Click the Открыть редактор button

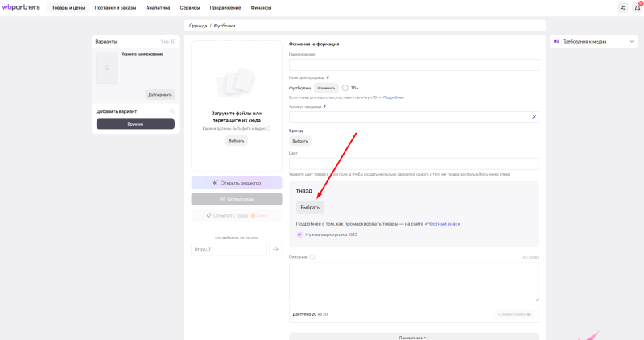click(237, 183)
